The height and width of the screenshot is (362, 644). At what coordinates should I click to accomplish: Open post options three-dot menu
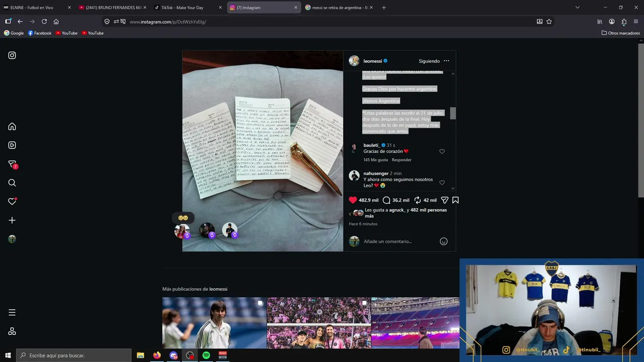pos(446,61)
